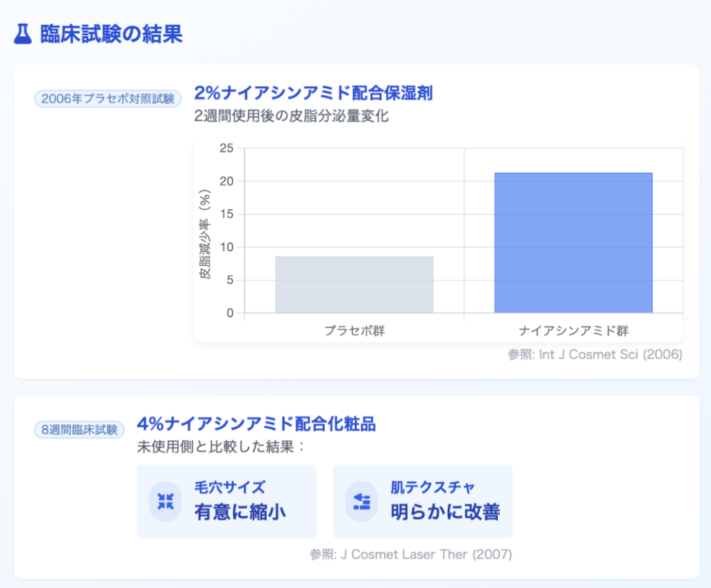Image resolution: width=711 pixels, height=588 pixels.
Task: Click the 10 tick on the y-axis
Action: tap(226, 247)
